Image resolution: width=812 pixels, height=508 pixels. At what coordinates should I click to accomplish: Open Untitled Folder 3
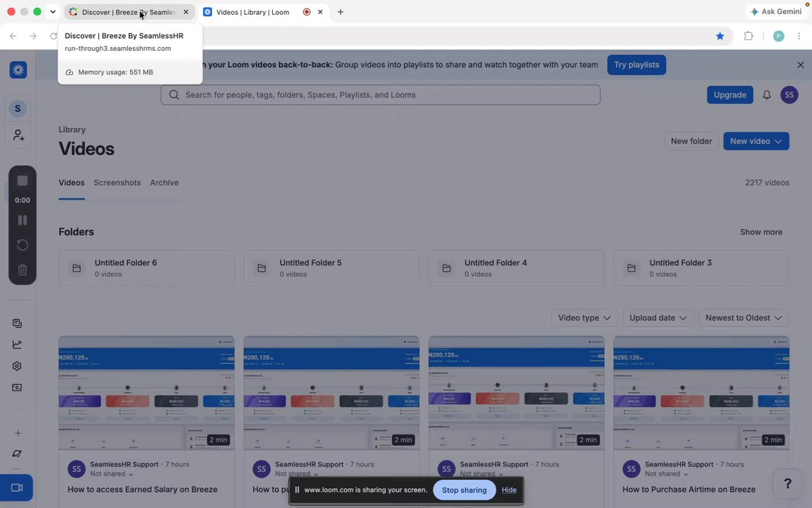(701, 268)
